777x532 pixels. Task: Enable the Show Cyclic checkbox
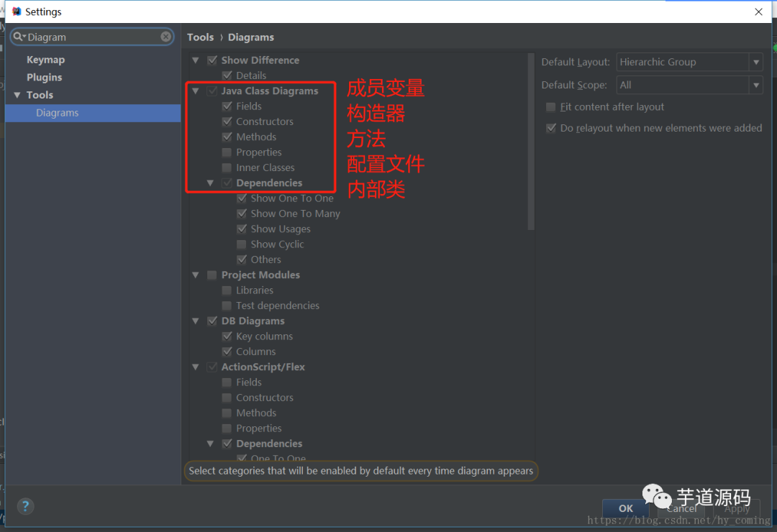(x=242, y=244)
